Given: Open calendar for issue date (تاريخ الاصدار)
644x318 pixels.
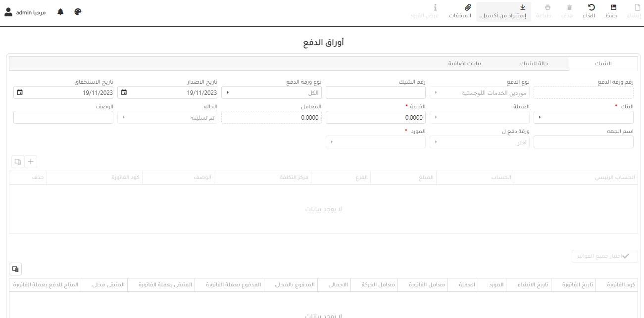Looking at the screenshot, I should point(124,92).
